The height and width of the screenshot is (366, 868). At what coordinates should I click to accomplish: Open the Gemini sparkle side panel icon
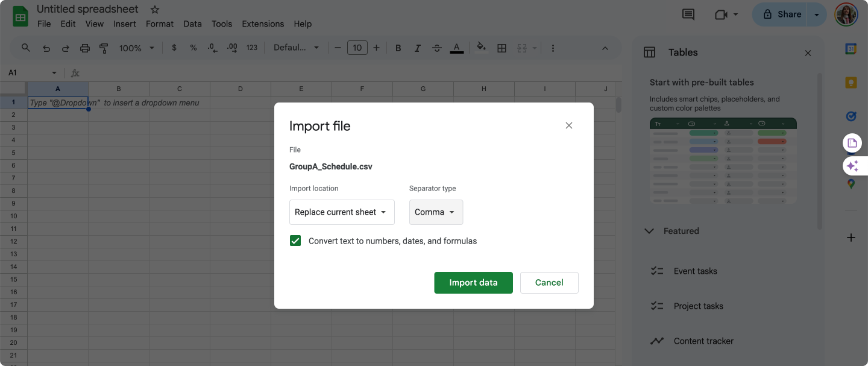tap(852, 166)
